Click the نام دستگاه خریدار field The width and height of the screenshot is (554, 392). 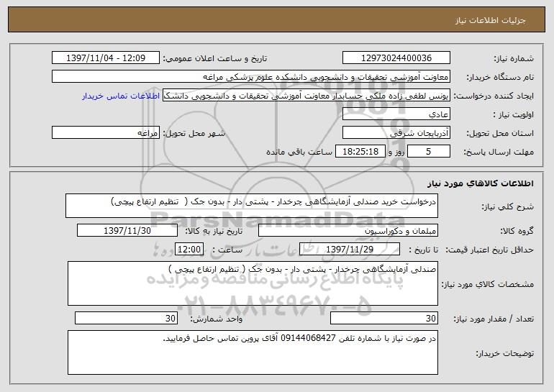[x=251, y=77]
